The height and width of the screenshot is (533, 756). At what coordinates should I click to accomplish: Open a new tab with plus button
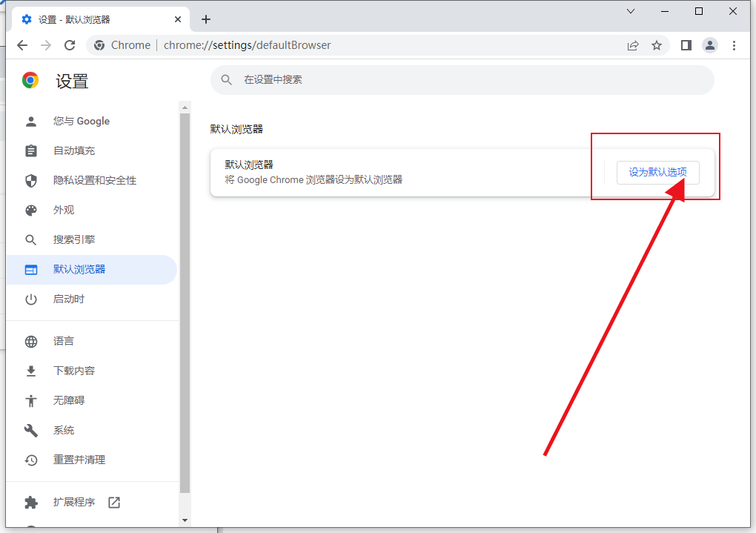click(206, 19)
